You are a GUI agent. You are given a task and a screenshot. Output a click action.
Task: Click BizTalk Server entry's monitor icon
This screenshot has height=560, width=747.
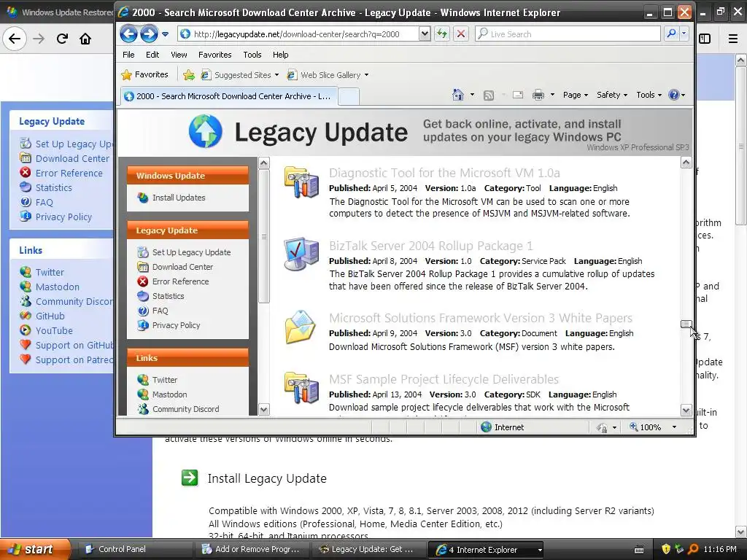[301, 254]
